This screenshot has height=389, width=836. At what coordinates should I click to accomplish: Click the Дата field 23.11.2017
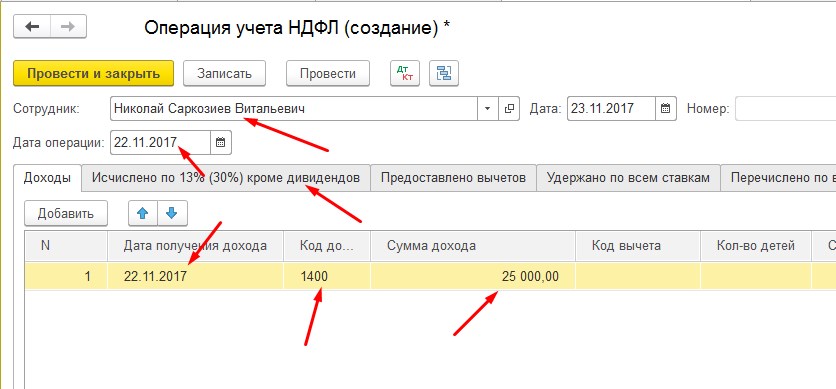(x=612, y=109)
